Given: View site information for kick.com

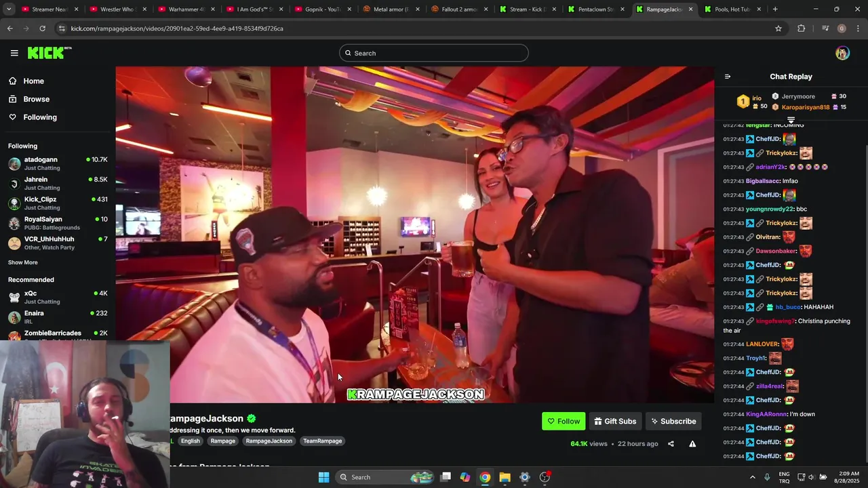Looking at the screenshot, I should click(62, 28).
